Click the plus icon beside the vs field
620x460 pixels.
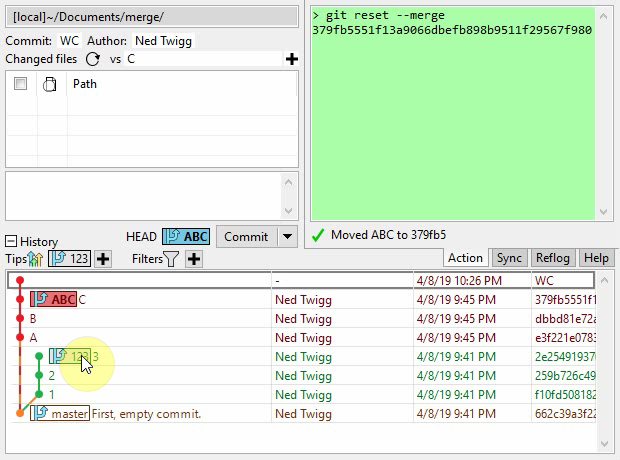coord(291,60)
